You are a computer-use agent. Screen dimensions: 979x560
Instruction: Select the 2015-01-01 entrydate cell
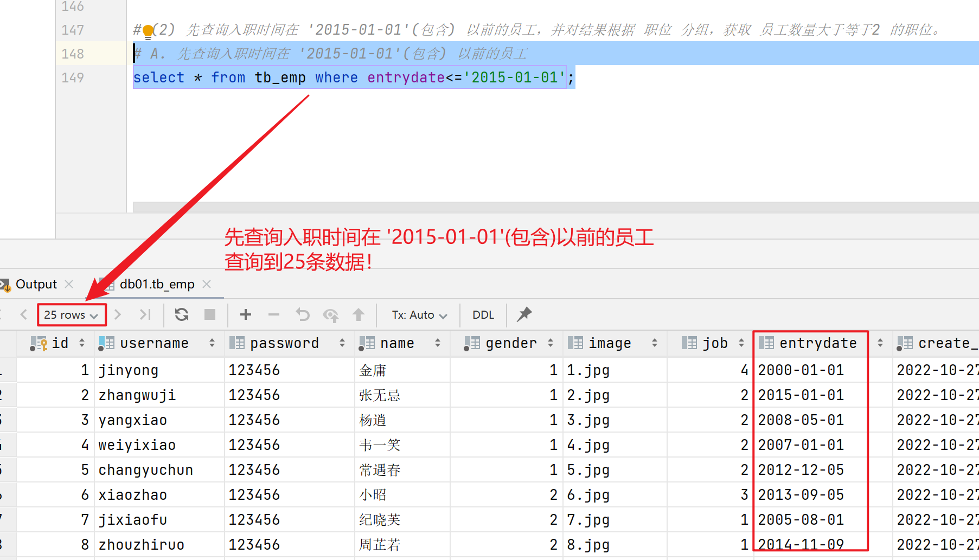tap(822, 395)
